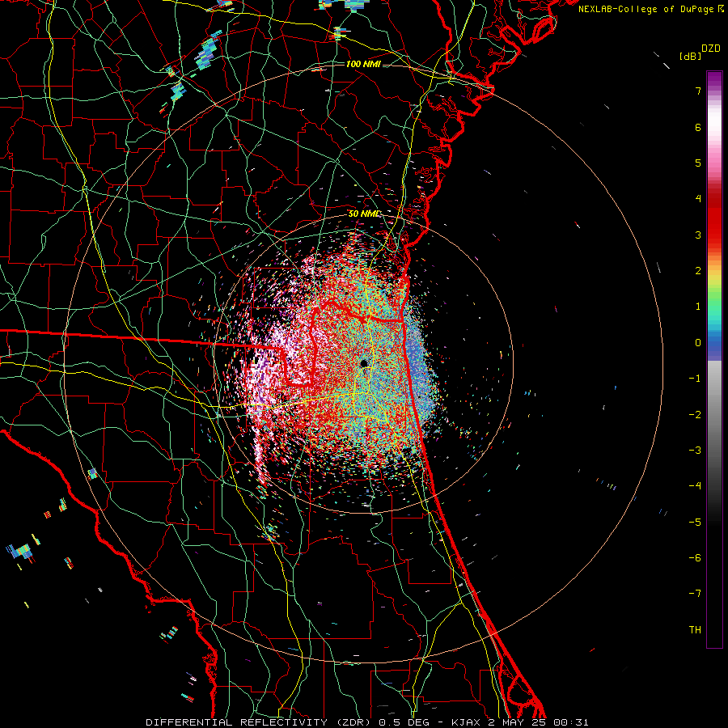Click the color scale value 3

698,235
